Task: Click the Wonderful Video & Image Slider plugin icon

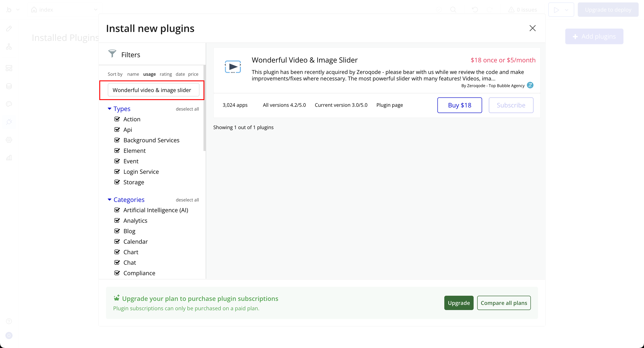Action: pyautogui.click(x=233, y=67)
